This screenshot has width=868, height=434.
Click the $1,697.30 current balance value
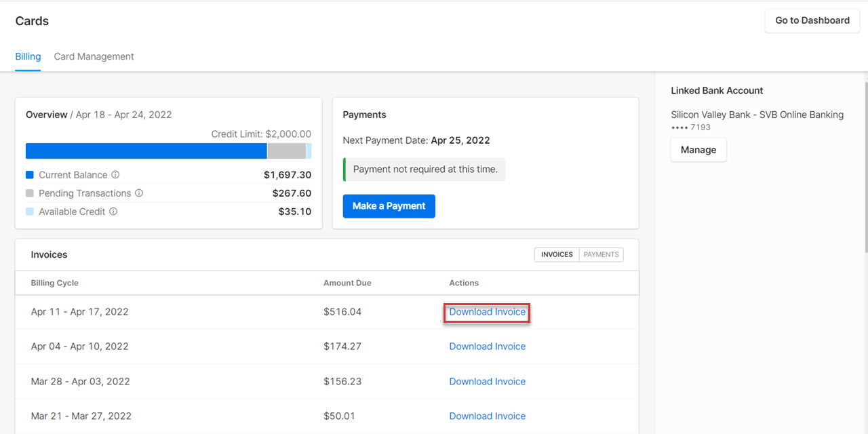pyautogui.click(x=288, y=175)
